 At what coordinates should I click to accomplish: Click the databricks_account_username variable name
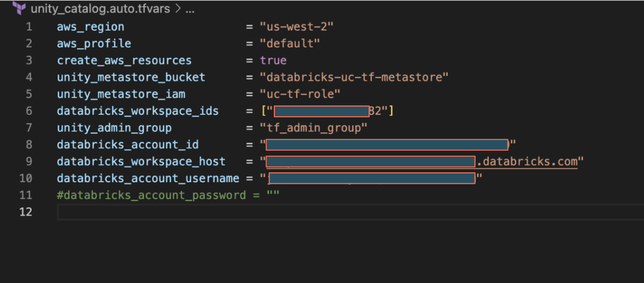pyautogui.click(x=148, y=178)
